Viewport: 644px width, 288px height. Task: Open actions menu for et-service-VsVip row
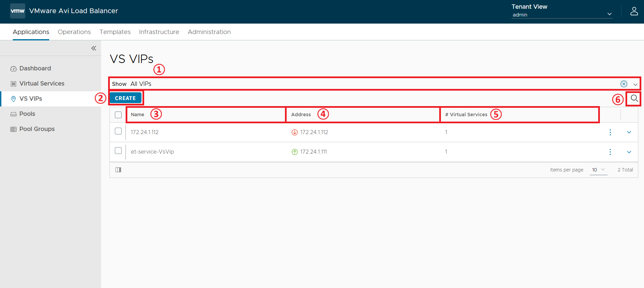click(x=610, y=152)
